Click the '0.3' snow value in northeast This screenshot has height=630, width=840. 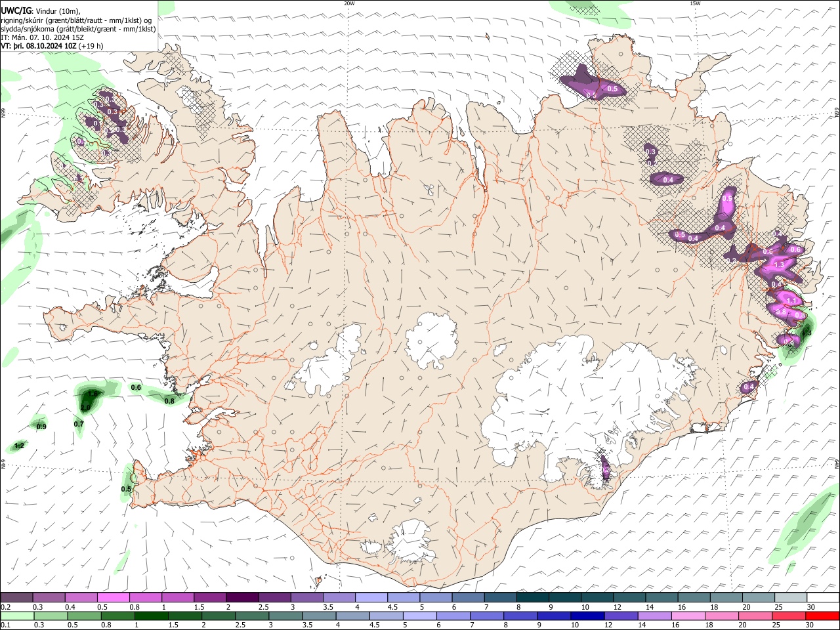(x=650, y=152)
